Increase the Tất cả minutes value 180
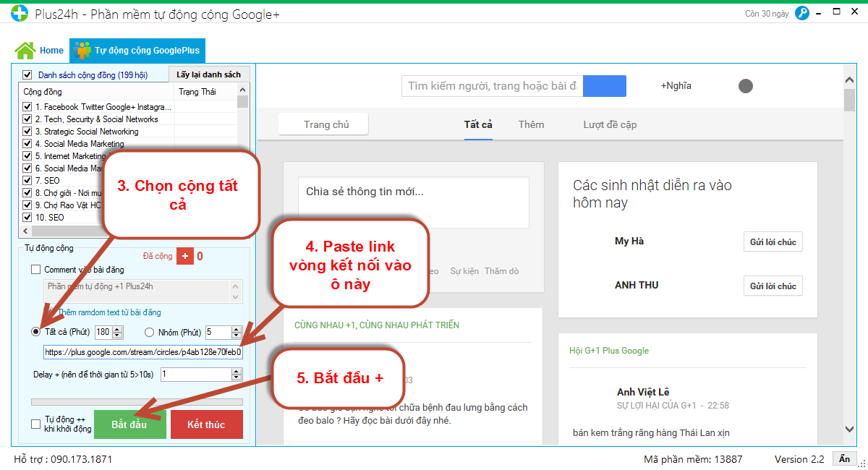868x470 pixels. tap(119, 329)
